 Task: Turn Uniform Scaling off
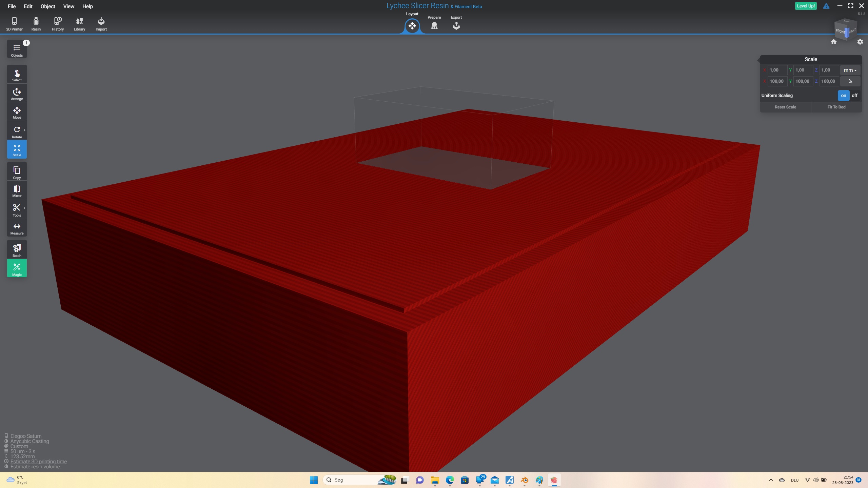coord(854,96)
